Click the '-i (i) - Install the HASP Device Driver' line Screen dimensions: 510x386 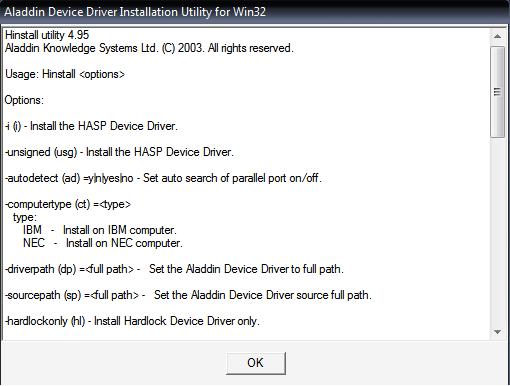click(x=91, y=126)
